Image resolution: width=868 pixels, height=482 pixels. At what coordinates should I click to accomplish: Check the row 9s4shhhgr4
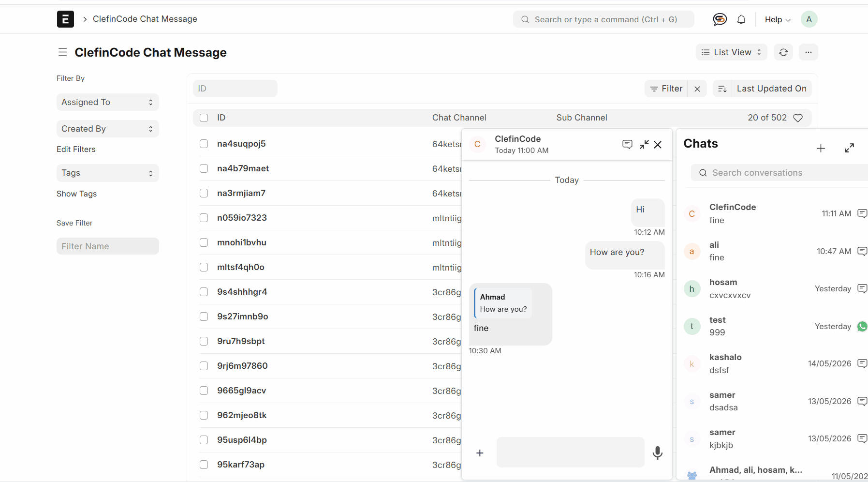[x=204, y=292]
